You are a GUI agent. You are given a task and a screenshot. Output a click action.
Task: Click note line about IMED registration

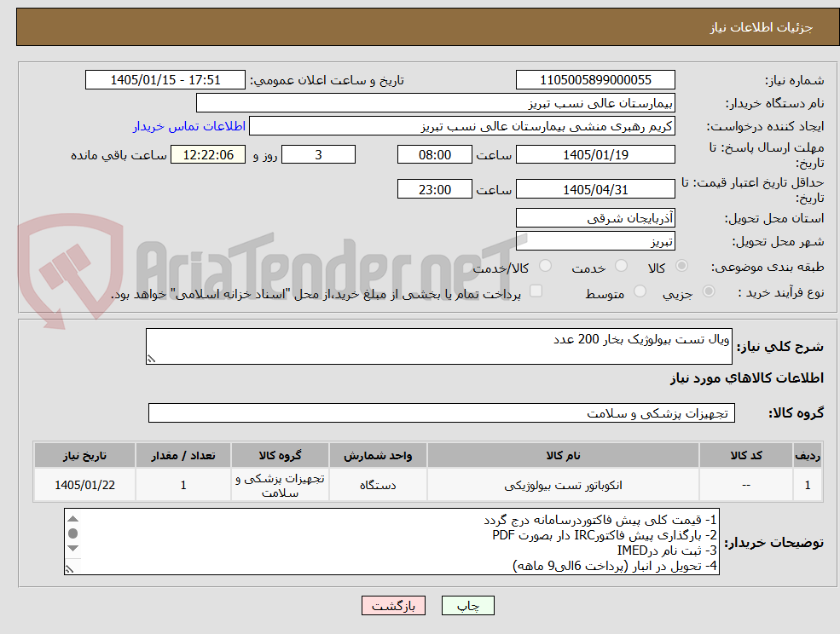tap(666, 550)
